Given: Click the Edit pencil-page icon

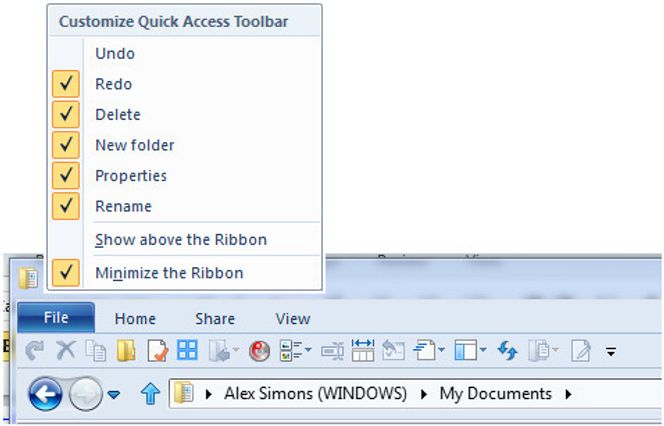Looking at the screenshot, I should click(x=581, y=351).
